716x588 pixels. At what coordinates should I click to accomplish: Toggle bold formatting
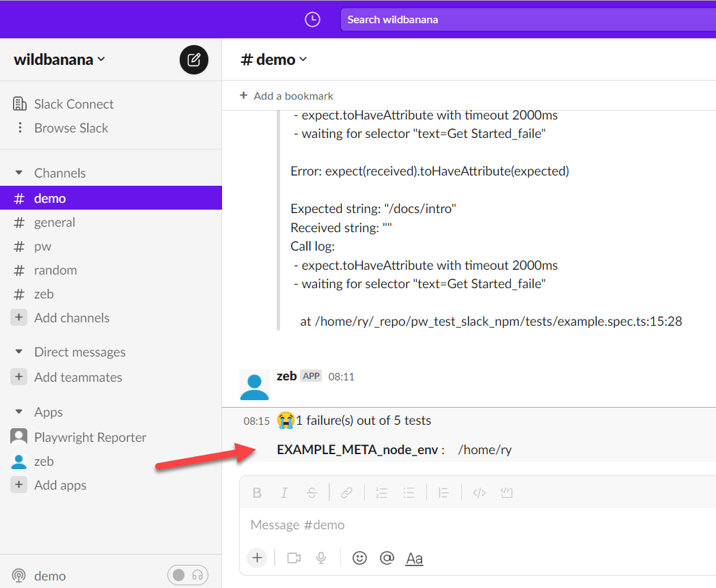(257, 492)
